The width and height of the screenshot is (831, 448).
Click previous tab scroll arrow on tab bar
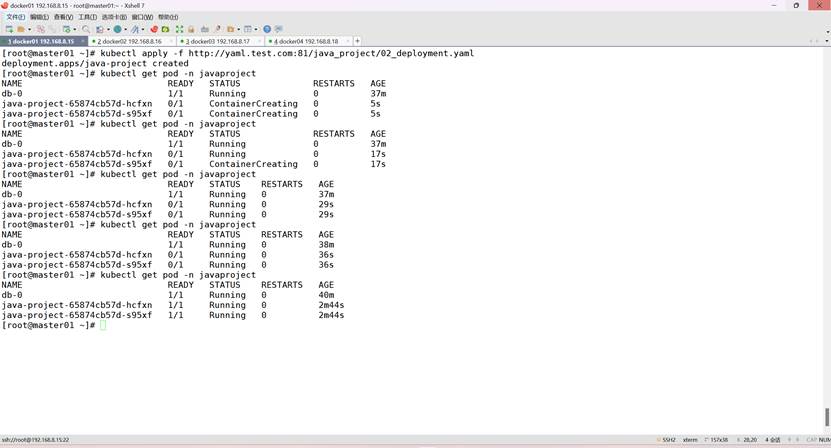[x=811, y=41]
